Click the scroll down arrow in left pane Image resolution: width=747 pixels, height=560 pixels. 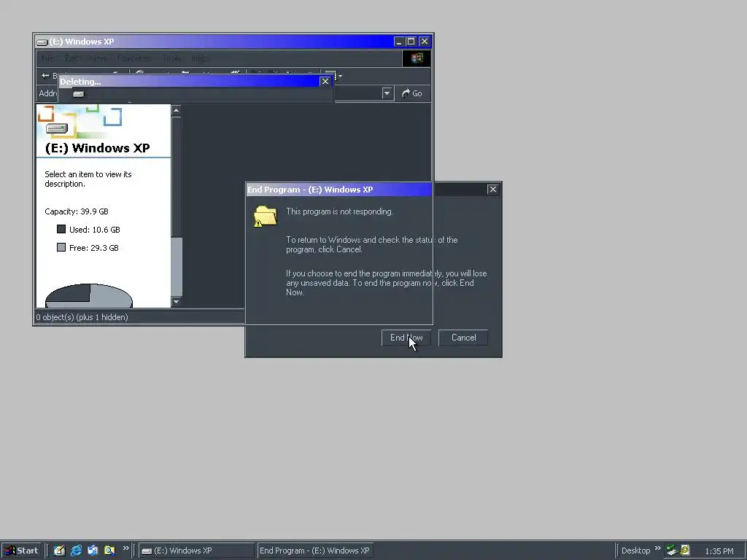pyautogui.click(x=177, y=301)
